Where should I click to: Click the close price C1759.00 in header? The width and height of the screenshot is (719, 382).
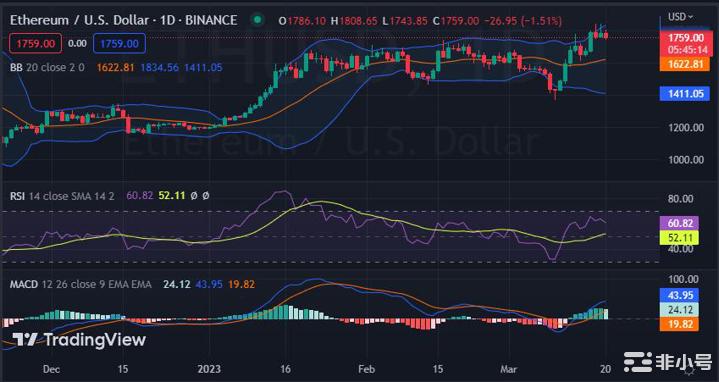(x=456, y=21)
